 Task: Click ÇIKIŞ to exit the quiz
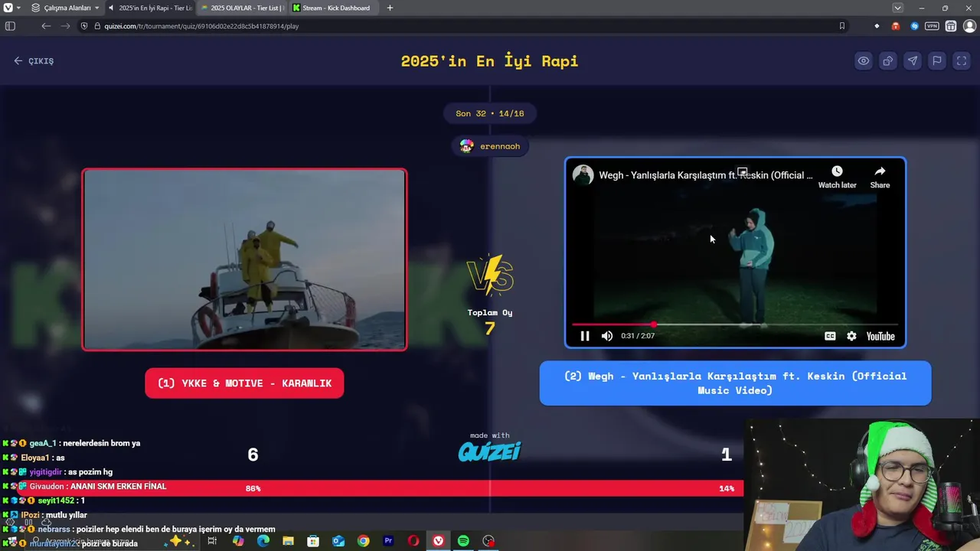[x=34, y=61]
